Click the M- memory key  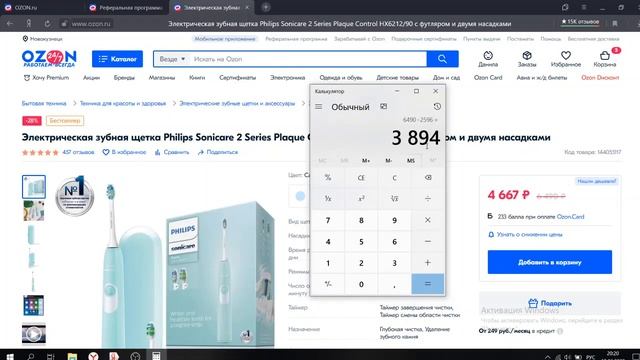tap(389, 161)
